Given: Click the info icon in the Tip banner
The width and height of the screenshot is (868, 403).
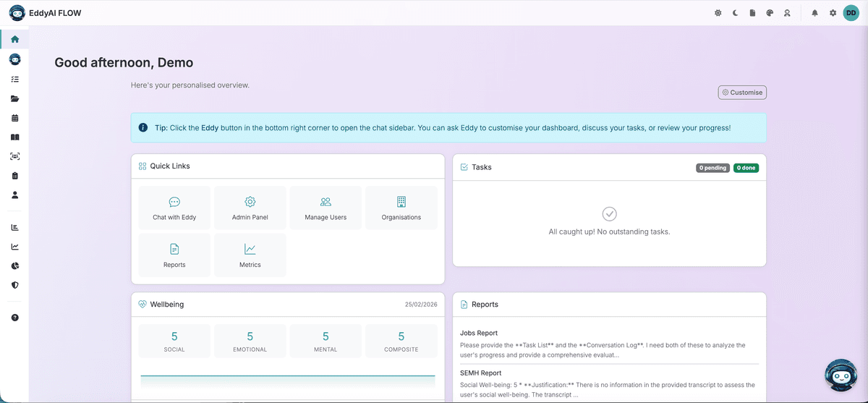Looking at the screenshot, I should click(143, 127).
